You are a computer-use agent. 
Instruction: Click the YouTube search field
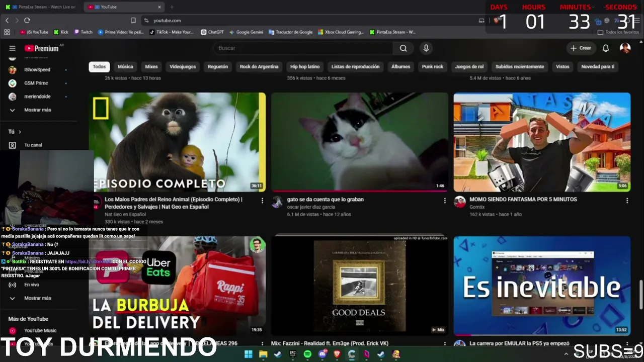coord(303,48)
